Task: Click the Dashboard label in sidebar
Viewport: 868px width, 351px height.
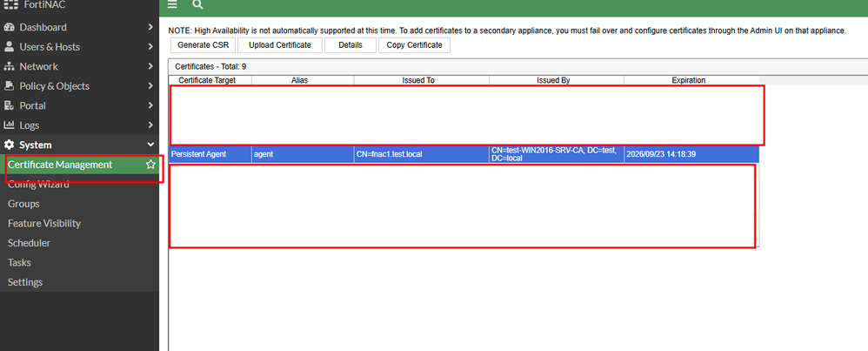Action: coord(43,27)
